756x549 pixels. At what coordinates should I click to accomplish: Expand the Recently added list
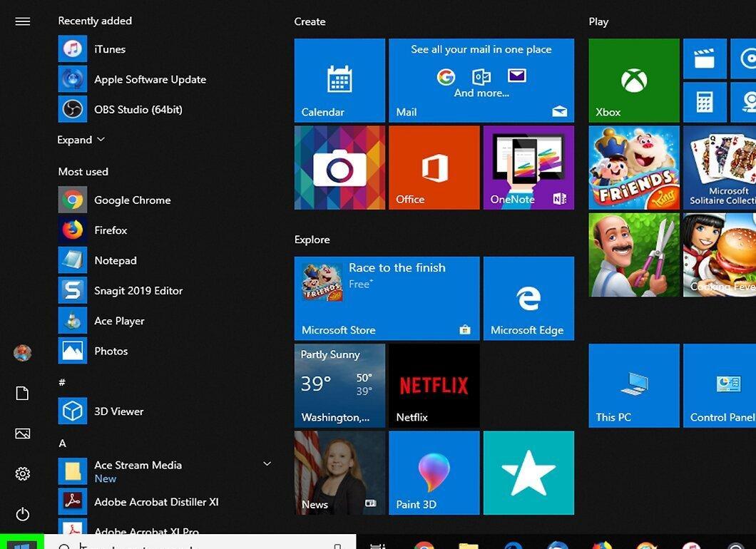click(81, 140)
